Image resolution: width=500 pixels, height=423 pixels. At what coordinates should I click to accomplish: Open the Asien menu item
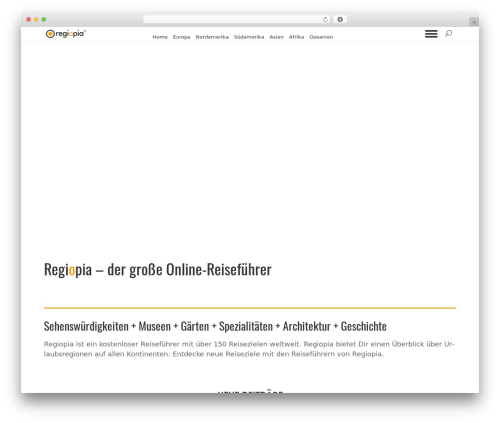[x=277, y=37]
